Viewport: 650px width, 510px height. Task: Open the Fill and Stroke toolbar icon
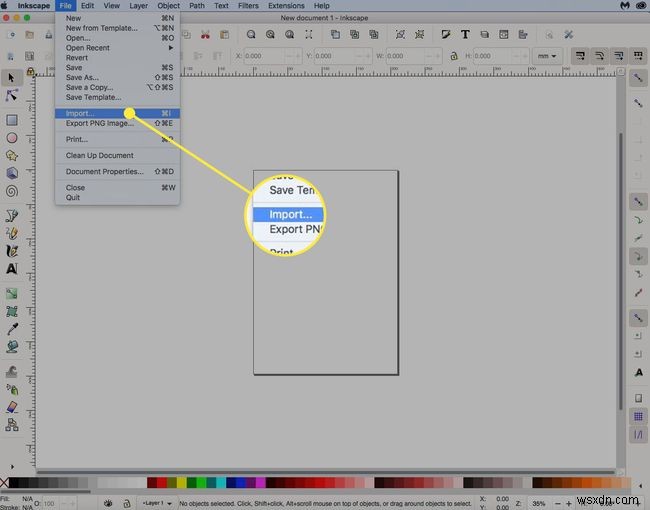(446, 34)
